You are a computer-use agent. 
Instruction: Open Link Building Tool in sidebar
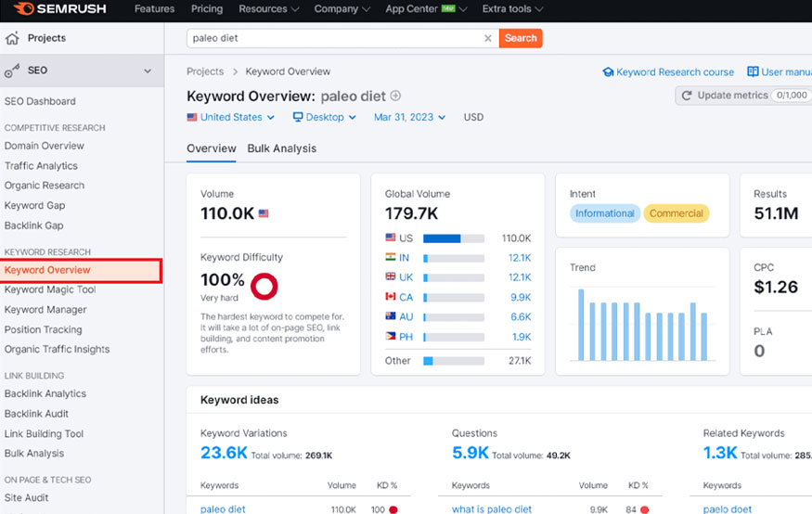44,434
